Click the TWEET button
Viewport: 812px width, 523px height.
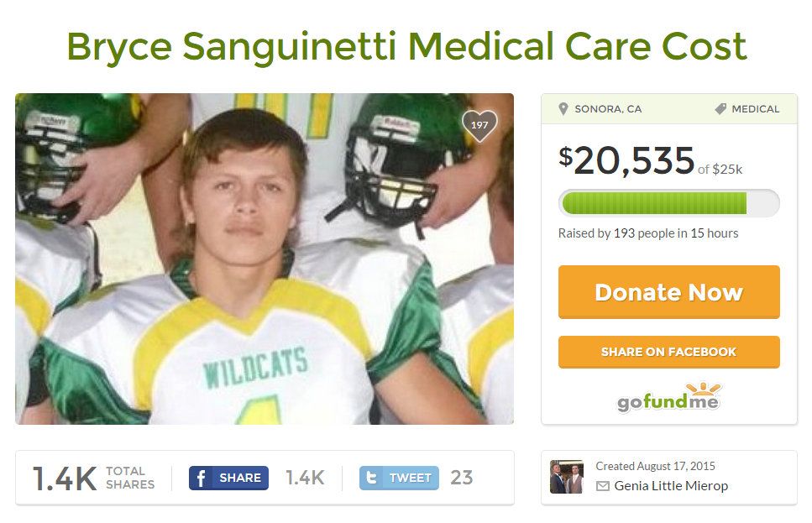[x=399, y=478]
